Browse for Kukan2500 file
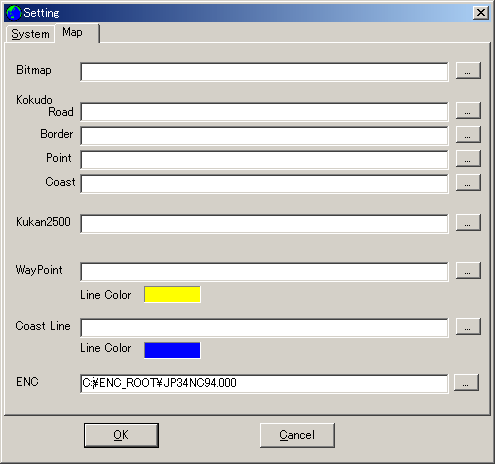 (468, 222)
